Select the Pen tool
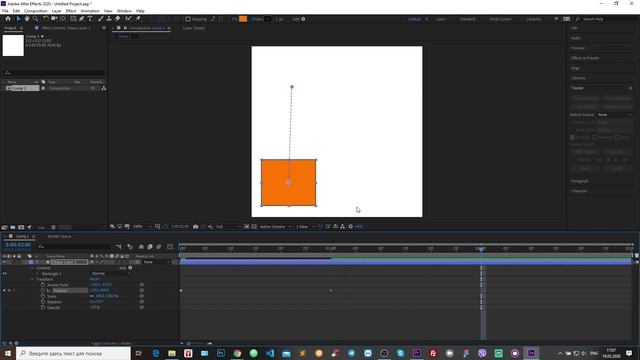 click(82, 19)
